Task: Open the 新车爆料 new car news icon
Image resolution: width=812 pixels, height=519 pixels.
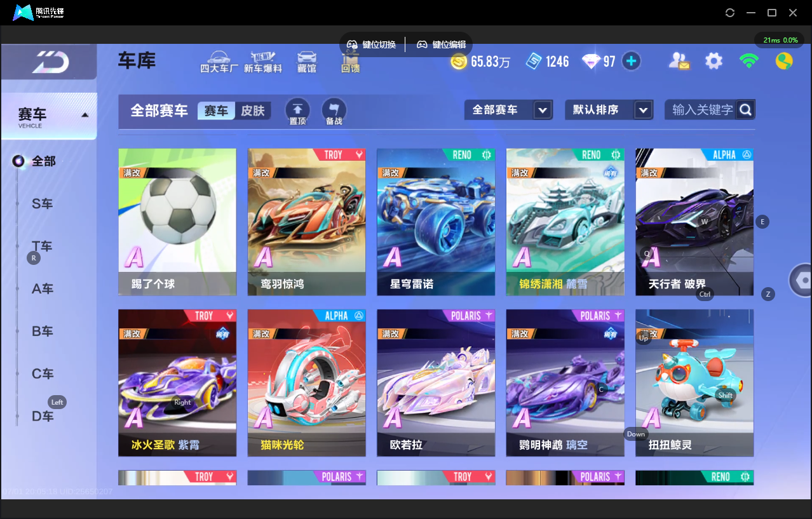Action: pyautogui.click(x=263, y=61)
